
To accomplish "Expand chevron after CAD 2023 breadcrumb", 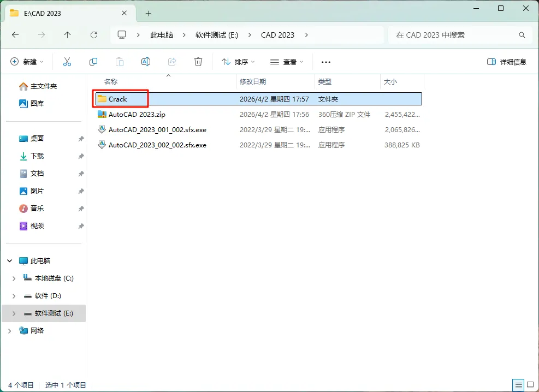I will 306,35.
